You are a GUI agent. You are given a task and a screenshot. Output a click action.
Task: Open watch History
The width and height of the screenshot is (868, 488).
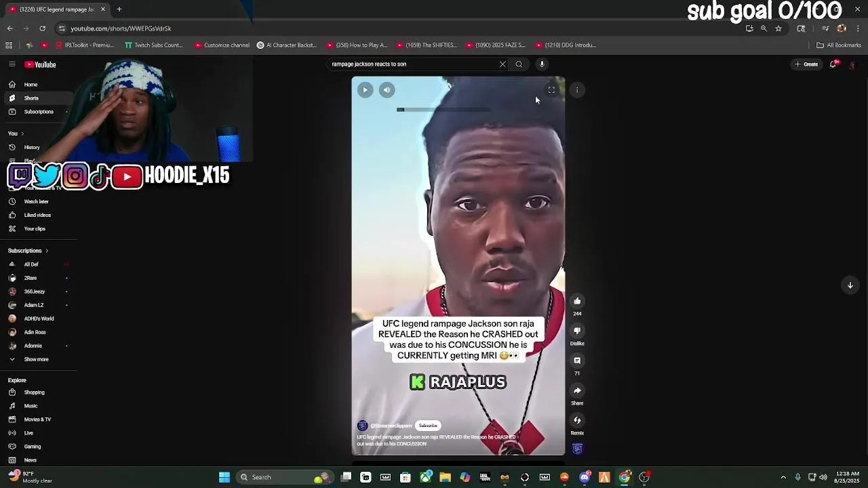(37, 147)
